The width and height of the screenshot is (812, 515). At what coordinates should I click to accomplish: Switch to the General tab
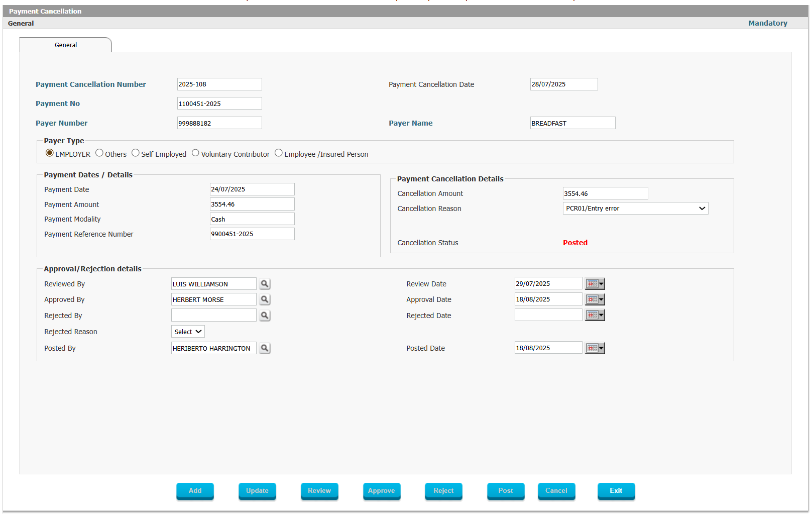click(66, 45)
